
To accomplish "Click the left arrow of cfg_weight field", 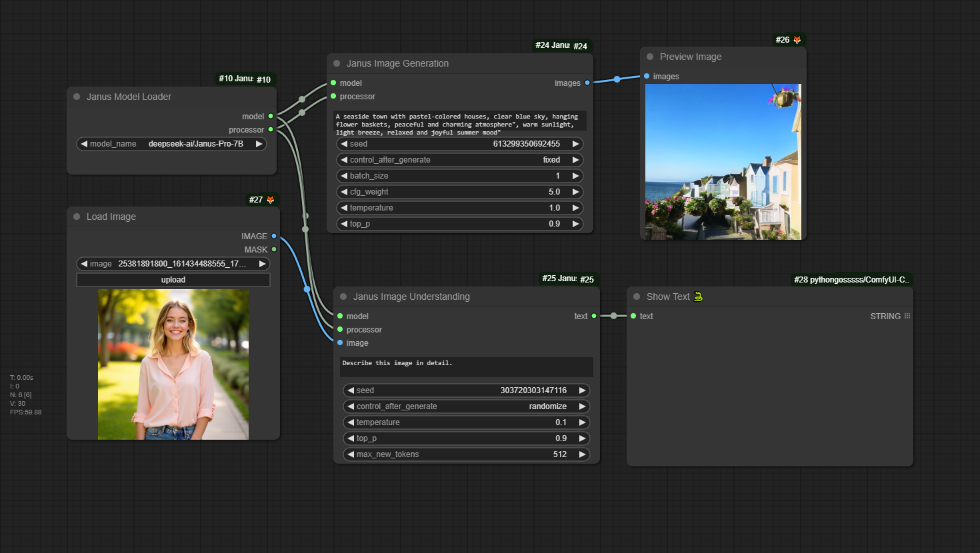I will 344,192.
